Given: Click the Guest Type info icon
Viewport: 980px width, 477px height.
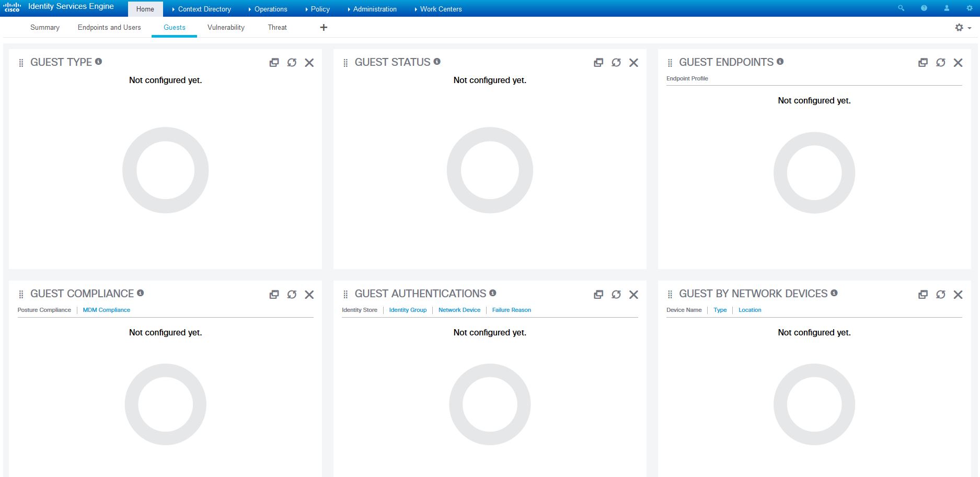Looking at the screenshot, I should point(99,61).
